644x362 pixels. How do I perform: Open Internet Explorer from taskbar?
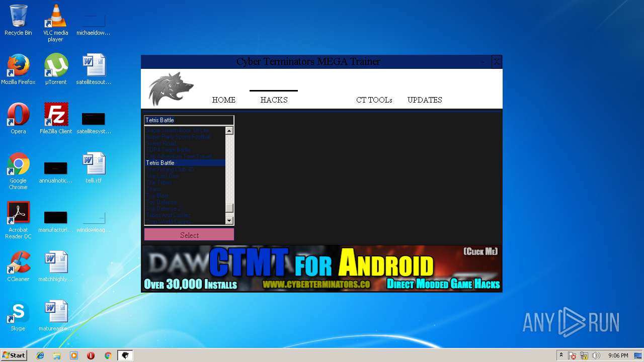(40, 355)
